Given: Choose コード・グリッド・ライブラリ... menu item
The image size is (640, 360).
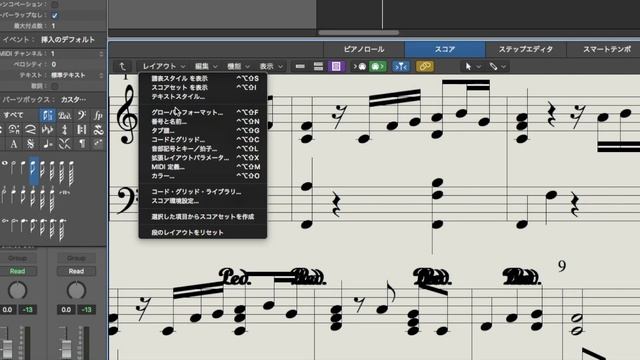Looking at the screenshot, I should pyautogui.click(x=203, y=192).
